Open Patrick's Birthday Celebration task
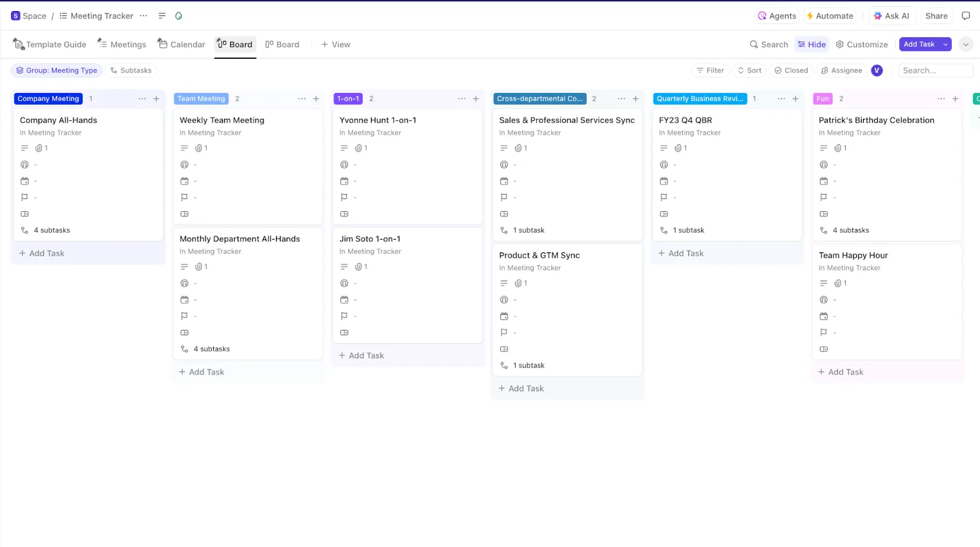Screen dimensions: 980x547 click(x=876, y=120)
